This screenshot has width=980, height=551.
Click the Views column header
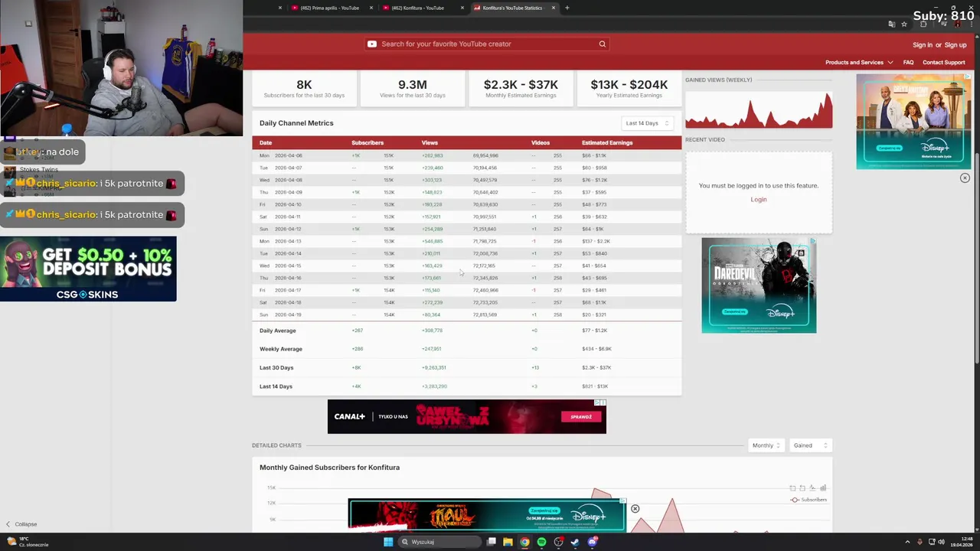point(430,142)
